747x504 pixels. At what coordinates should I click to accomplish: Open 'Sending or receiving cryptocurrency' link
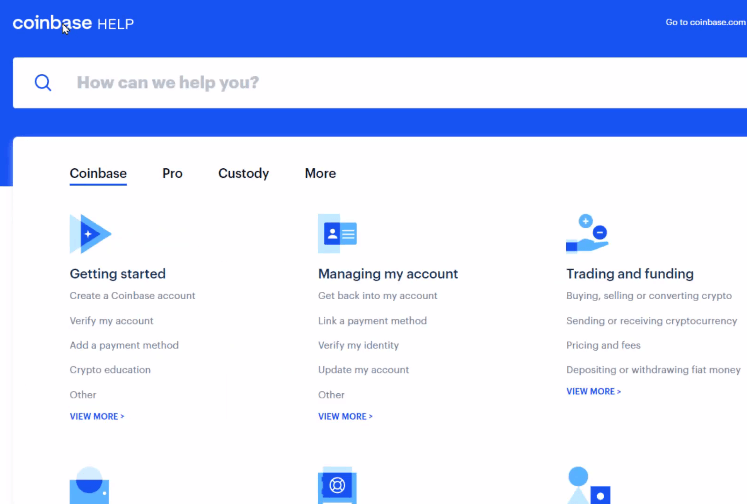[652, 321]
